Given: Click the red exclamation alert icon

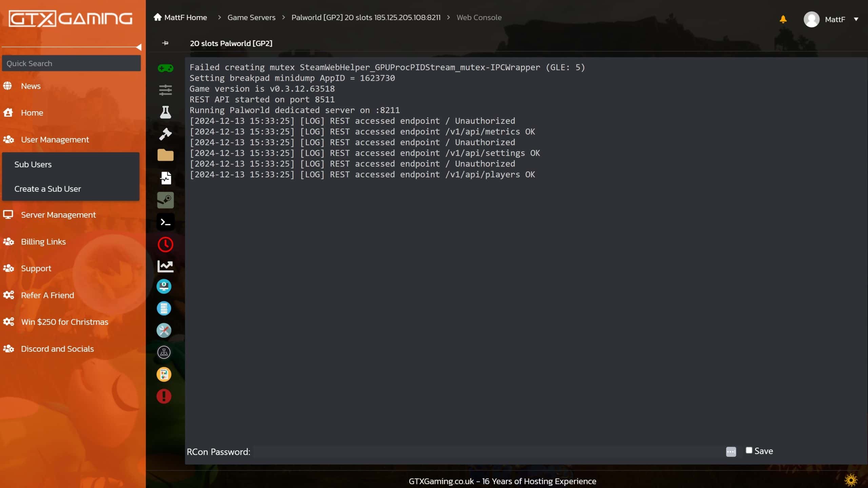Looking at the screenshot, I should click(x=164, y=396).
